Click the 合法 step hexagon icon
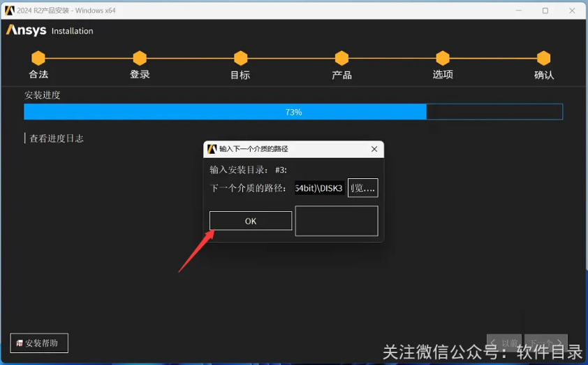 (38, 58)
